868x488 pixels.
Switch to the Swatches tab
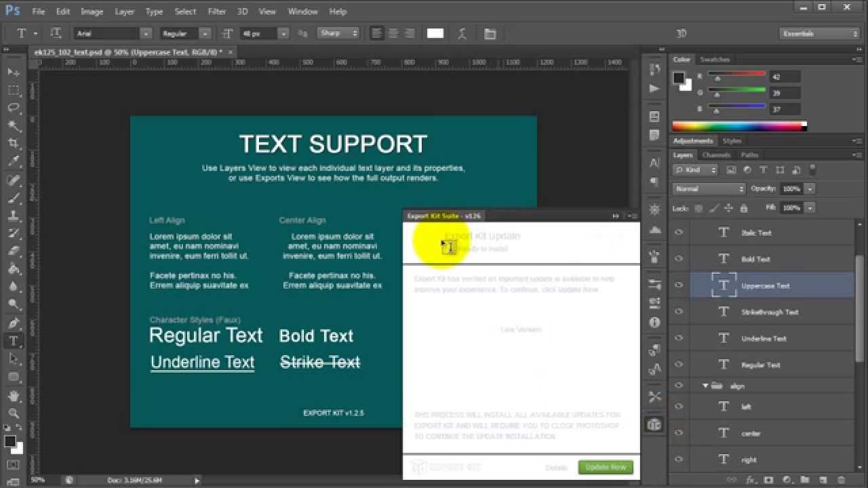pos(715,60)
